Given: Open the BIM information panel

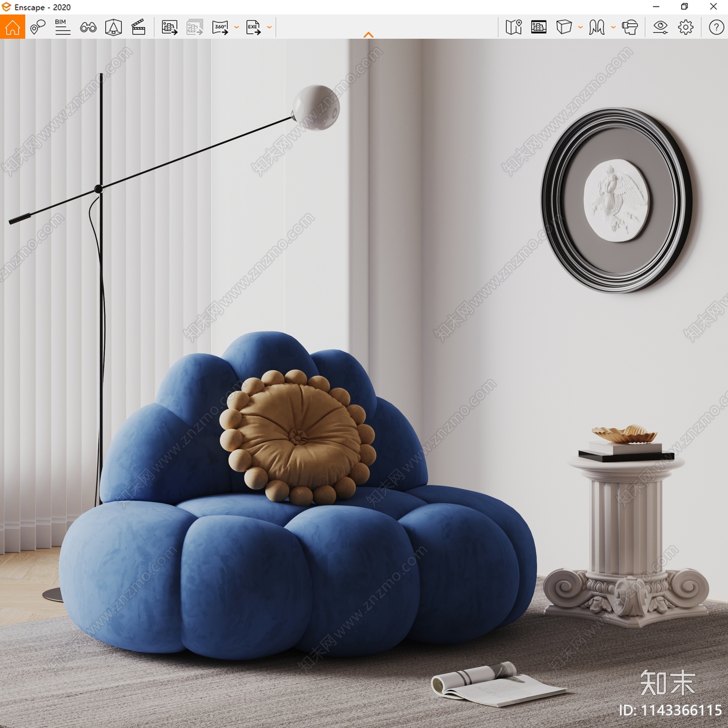Looking at the screenshot, I should point(63,27).
